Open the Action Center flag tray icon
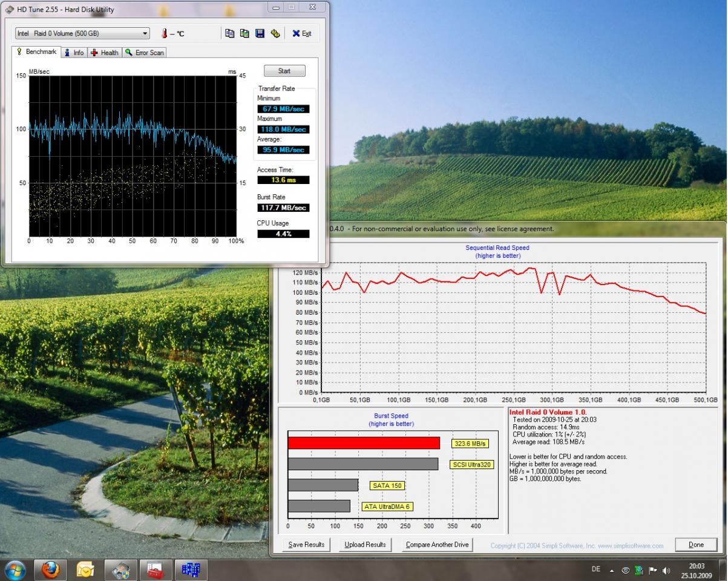 (x=652, y=570)
